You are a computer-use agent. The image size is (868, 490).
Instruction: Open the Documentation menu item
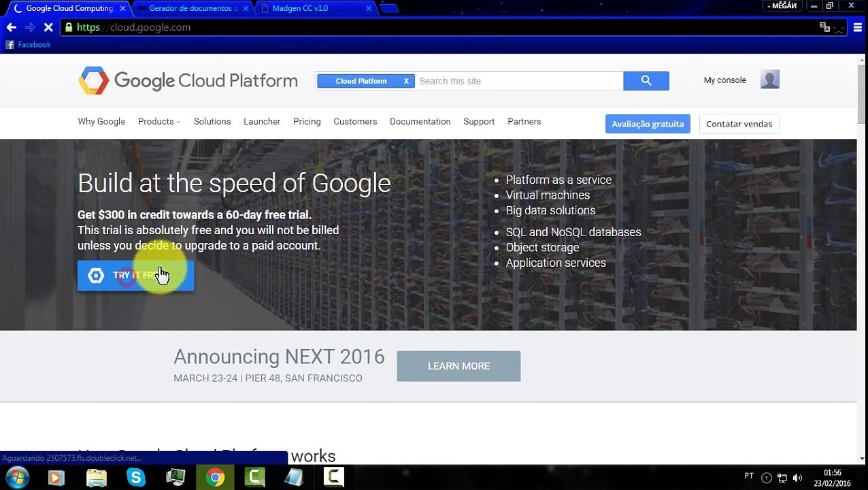click(x=420, y=122)
